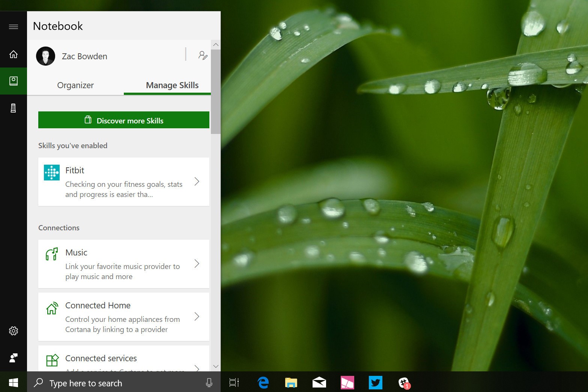Open Task View from the taskbar

(x=234, y=383)
